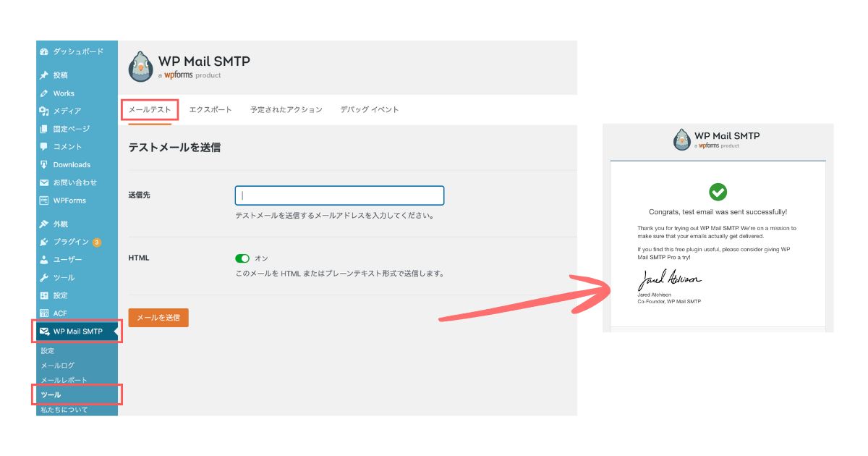Image resolution: width=868 pixels, height=456 pixels.
Task: Open Works via its pencil icon
Action: pyautogui.click(x=44, y=93)
